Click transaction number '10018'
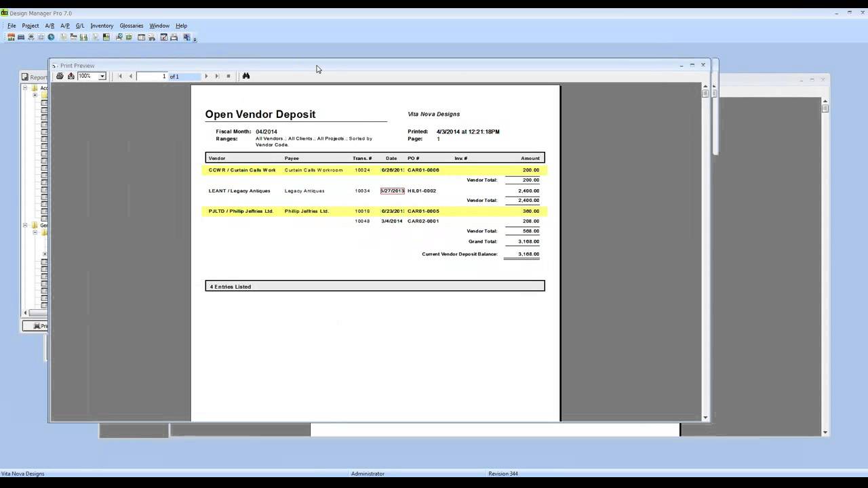 coord(362,211)
